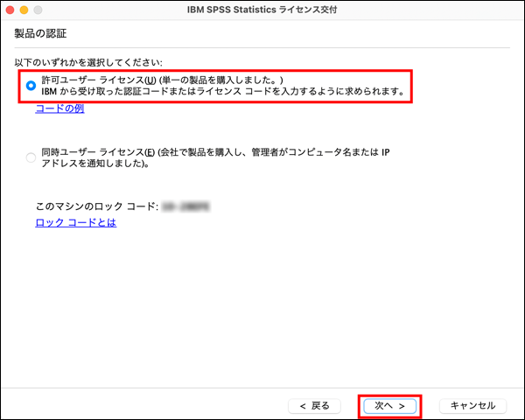Open the ロック コードとは link

(x=75, y=222)
